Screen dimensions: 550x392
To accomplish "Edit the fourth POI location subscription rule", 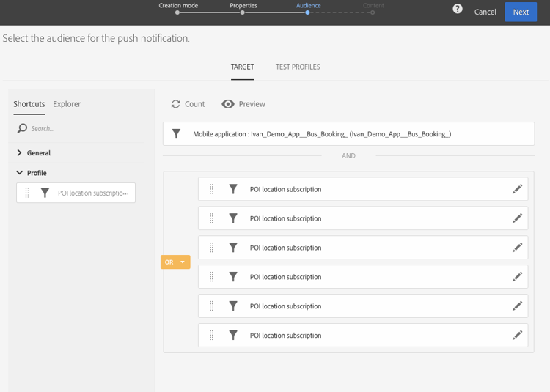I will tap(518, 277).
